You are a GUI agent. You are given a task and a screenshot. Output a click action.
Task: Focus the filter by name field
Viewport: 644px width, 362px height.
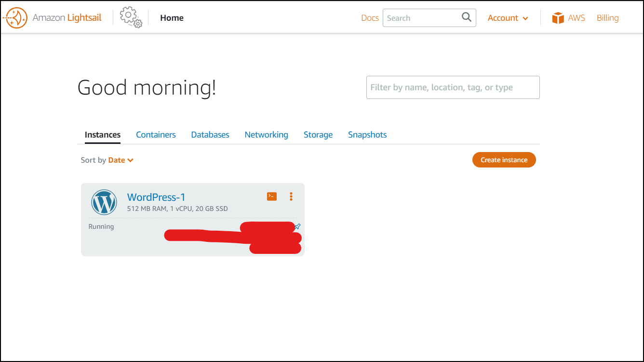(x=453, y=87)
